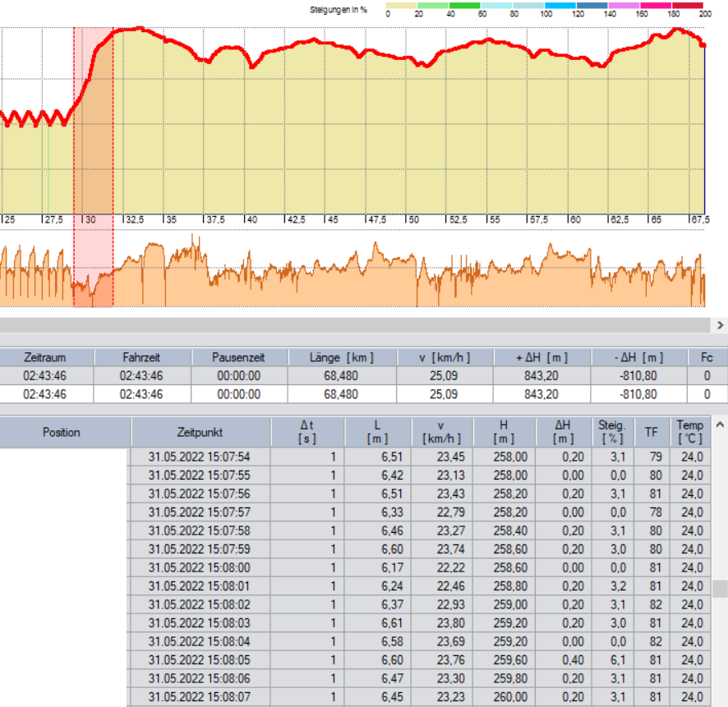
Task: Select the TF column header
Action: pos(651,432)
